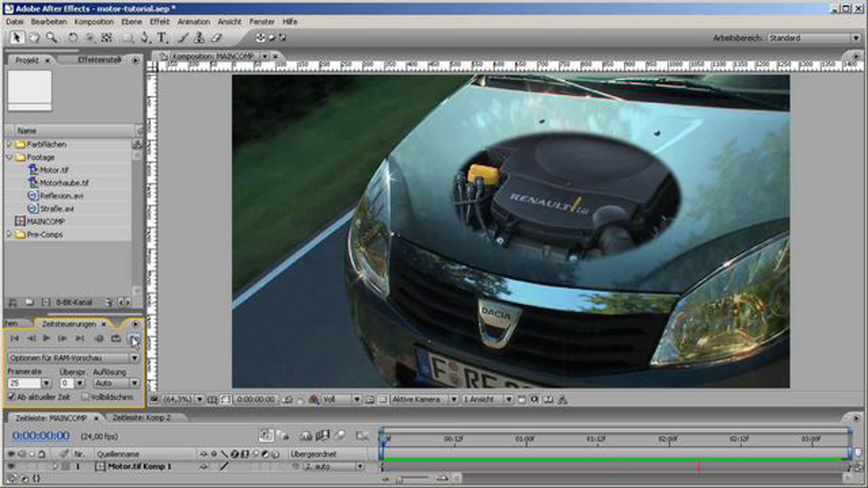The image size is (868, 488).
Task: Enable the 'Ab aktueller Zeit' checkbox
Action: tap(12, 397)
